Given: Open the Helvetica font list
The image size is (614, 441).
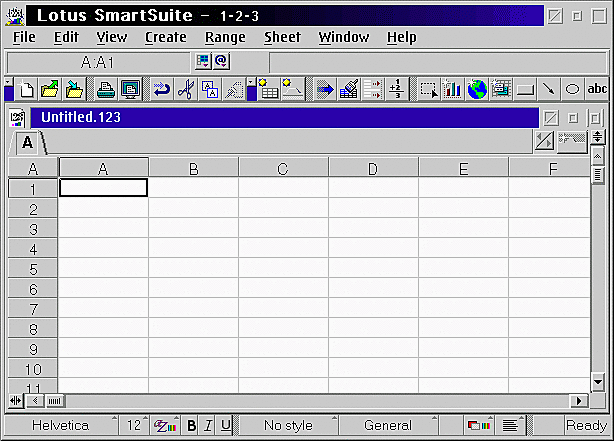Looking at the screenshot, I should tap(61, 425).
